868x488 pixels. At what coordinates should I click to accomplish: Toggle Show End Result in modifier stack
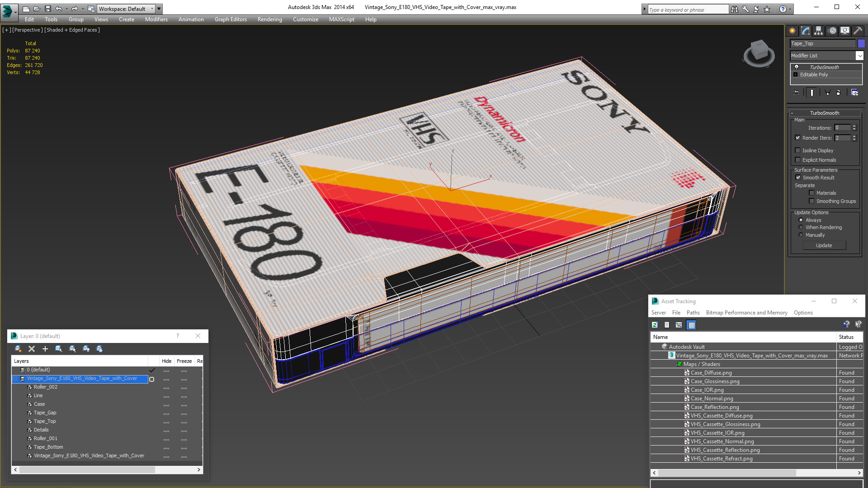812,93
